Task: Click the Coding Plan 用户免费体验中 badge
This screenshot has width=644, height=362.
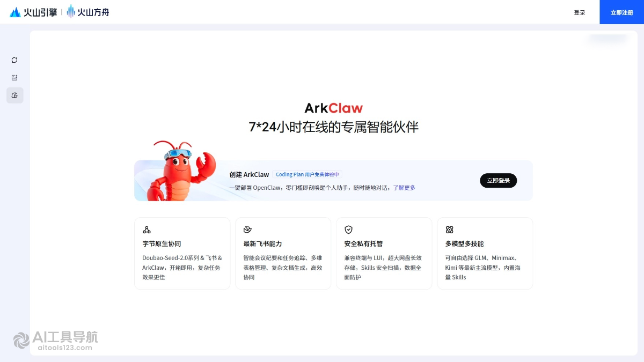Action: coord(307,174)
